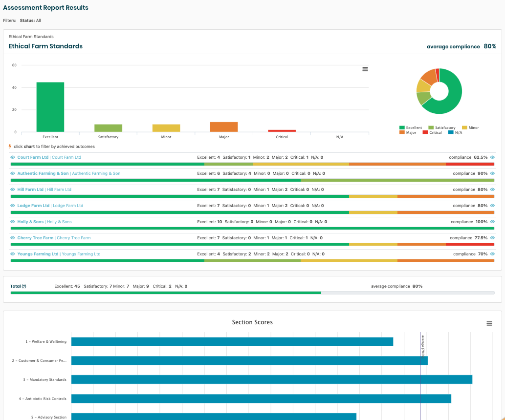Toggle Critical series in pie chart legend
Image resolution: width=505 pixels, height=420 pixels.
pyautogui.click(x=432, y=132)
